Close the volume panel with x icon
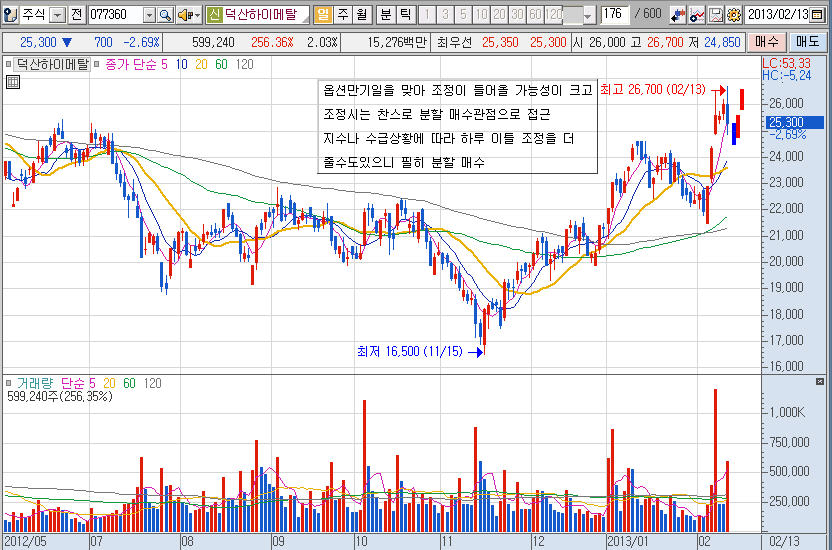Viewport: 832px width, 550px height. pos(820,381)
